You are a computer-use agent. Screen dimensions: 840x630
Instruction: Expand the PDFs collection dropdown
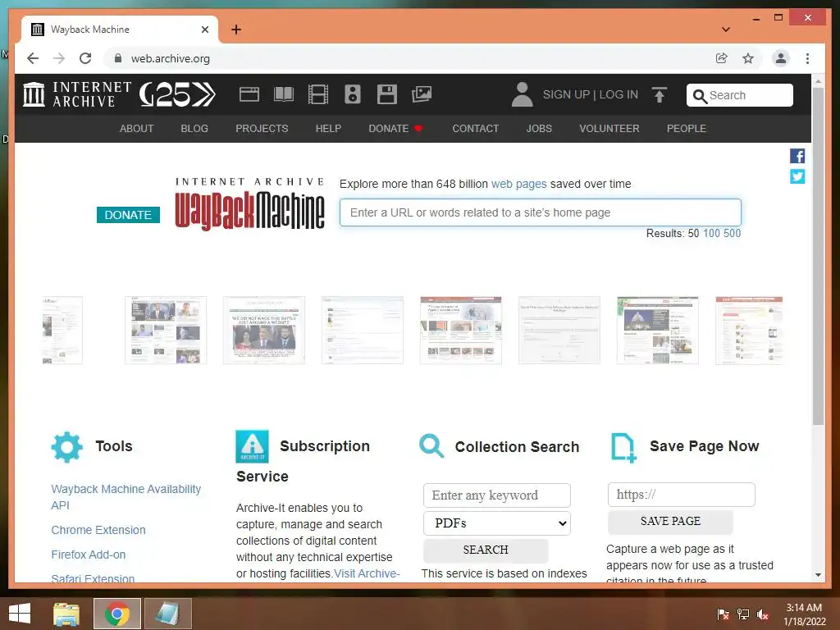coord(496,523)
